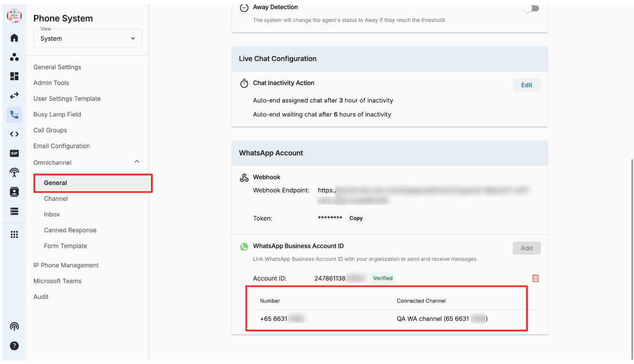Open the two-way arrows sidebar icon
Image resolution: width=634 pixels, height=364 pixels.
(x=14, y=96)
